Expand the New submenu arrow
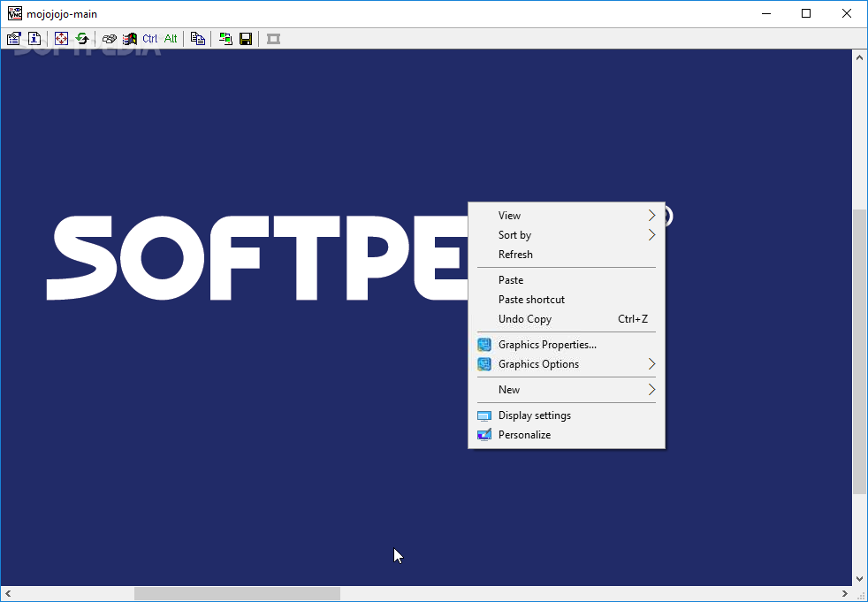 [x=651, y=389]
